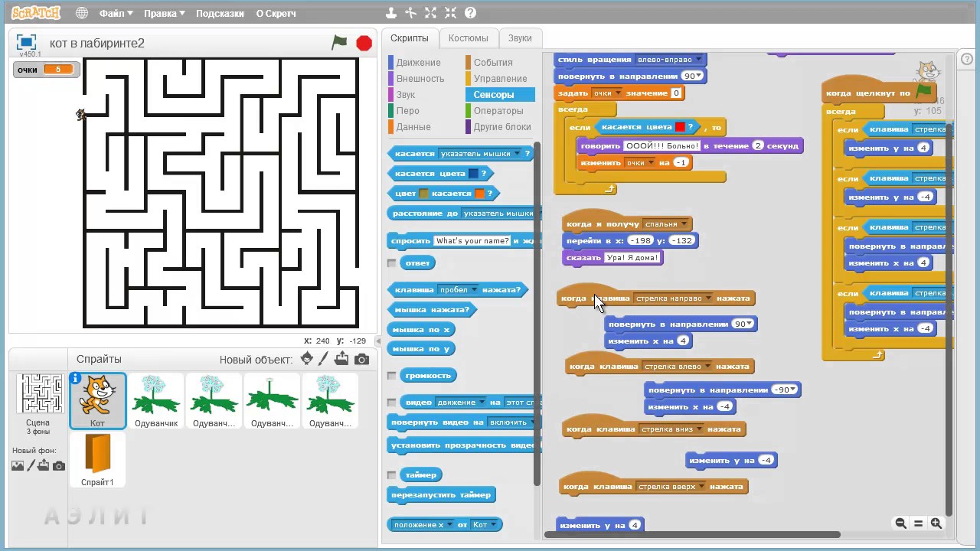Paint a new backdrop
Screen dimensions: 980x551
click(x=31, y=465)
